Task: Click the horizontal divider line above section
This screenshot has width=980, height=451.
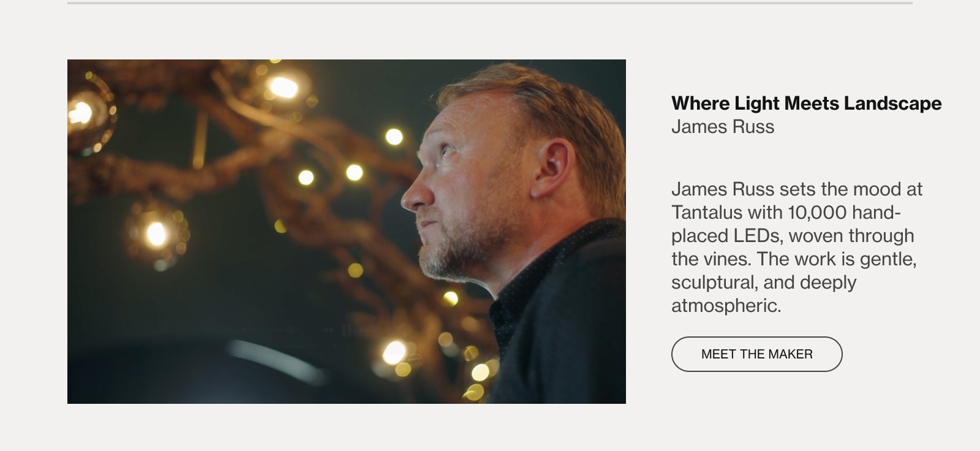Action: point(490,3)
